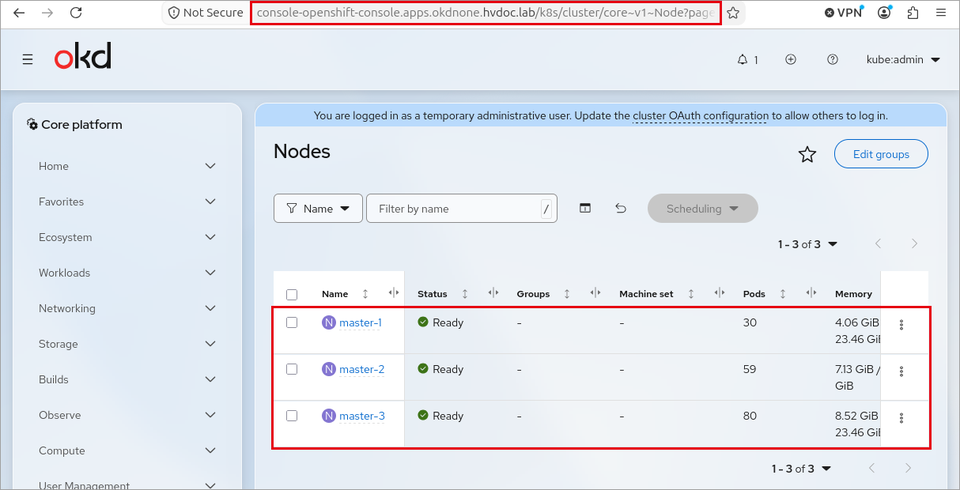The height and width of the screenshot is (490, 960).
Task: Open the master-3 node link
Action: coord(362,415)
